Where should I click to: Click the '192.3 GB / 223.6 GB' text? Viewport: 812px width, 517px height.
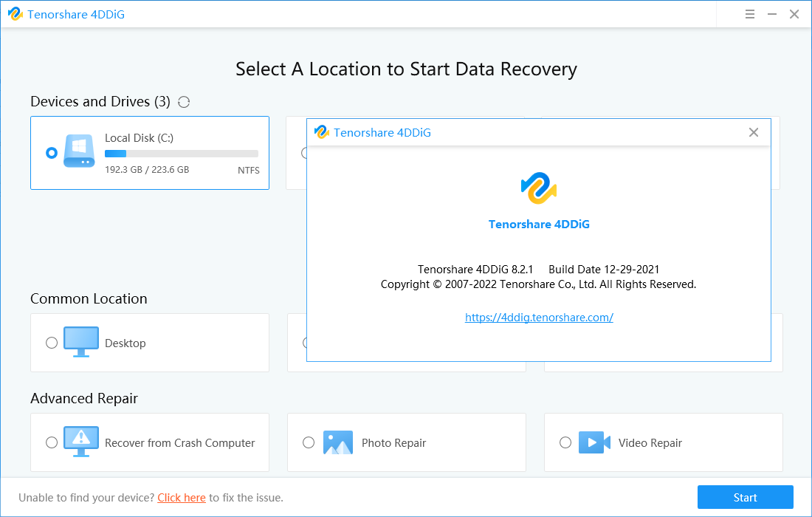147,170
